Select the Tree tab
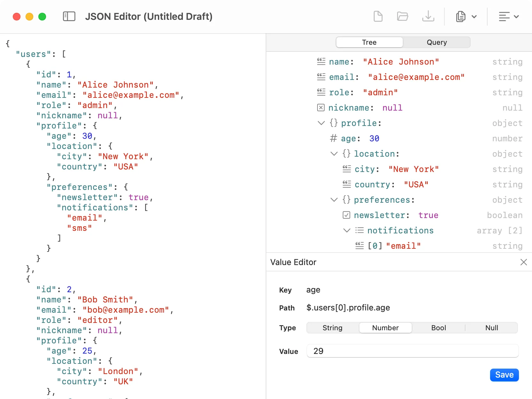The image size is (532, 399). pos(369,42)
